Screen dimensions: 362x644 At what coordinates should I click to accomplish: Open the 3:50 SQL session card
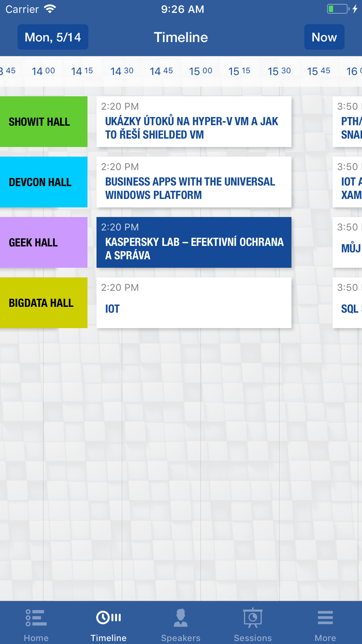(x=347, y=303)
